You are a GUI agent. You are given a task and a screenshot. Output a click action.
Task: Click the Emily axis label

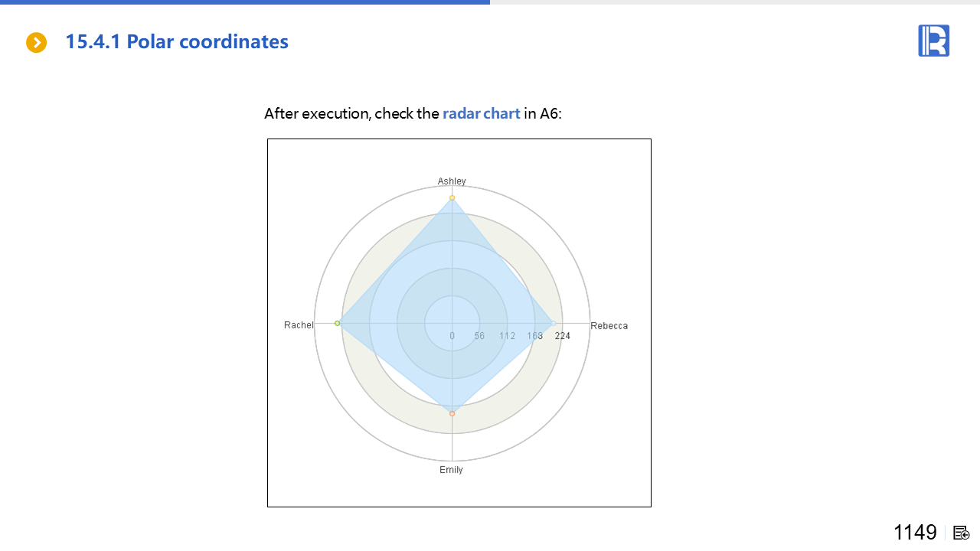(451, 470)
